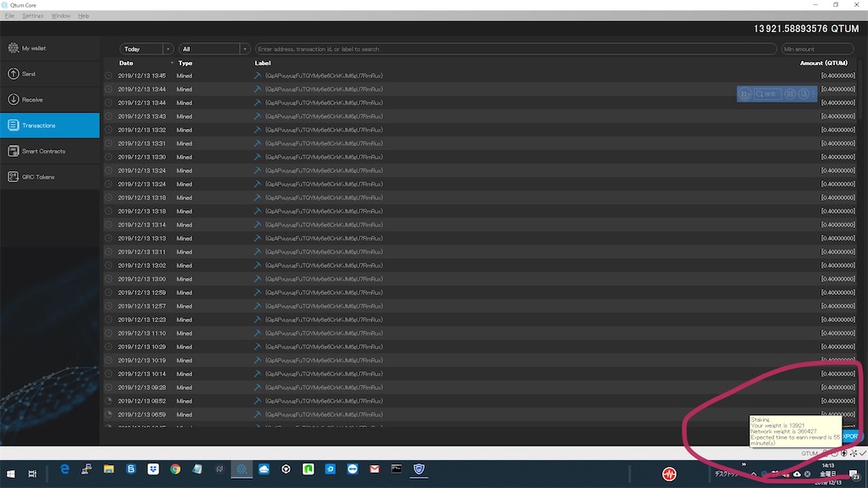Image resolution: width=868 pixels, height=488 pixels.
Task: Click status icon of 13:43 transaction
Action: point(108,116)
